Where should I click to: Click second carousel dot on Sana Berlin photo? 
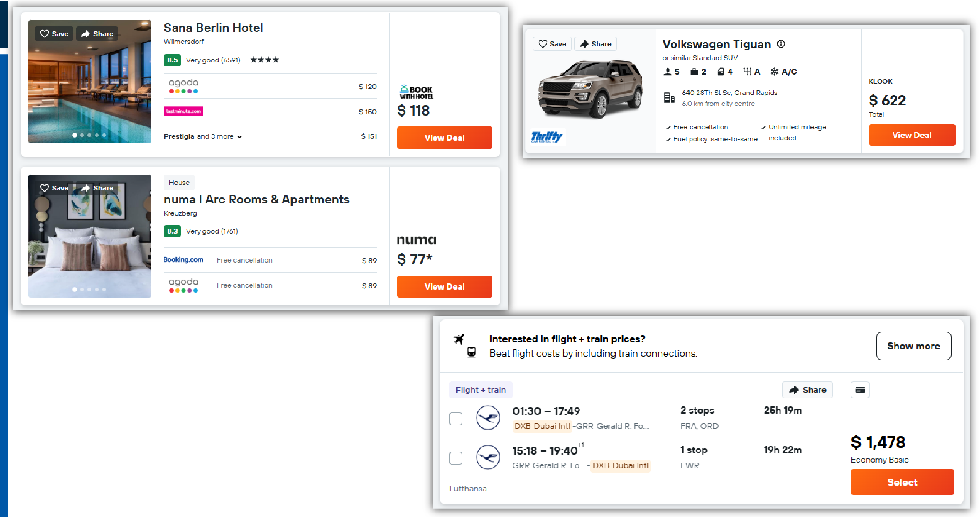click(x=82, y=135)
